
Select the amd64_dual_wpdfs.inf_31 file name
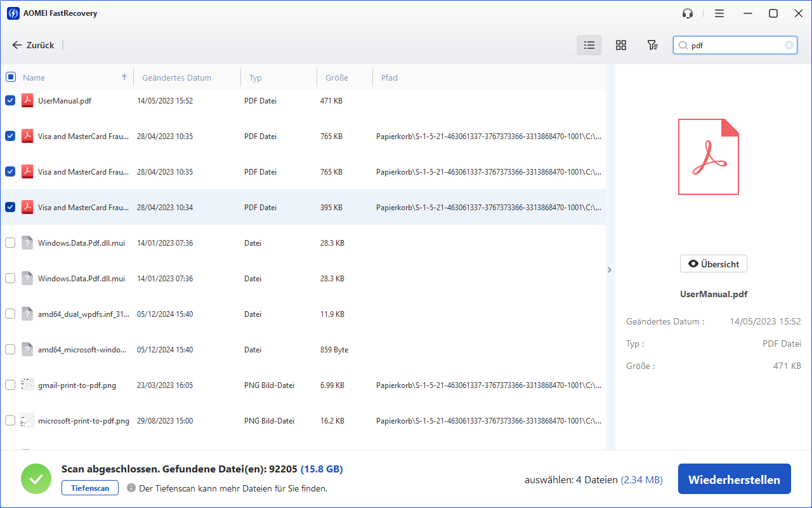click(x=84, y=314)
